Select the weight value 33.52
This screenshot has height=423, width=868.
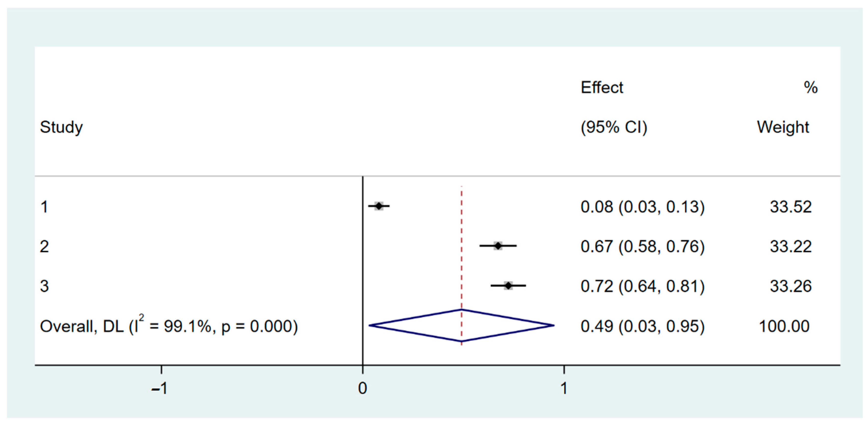(x=790, y=207)
